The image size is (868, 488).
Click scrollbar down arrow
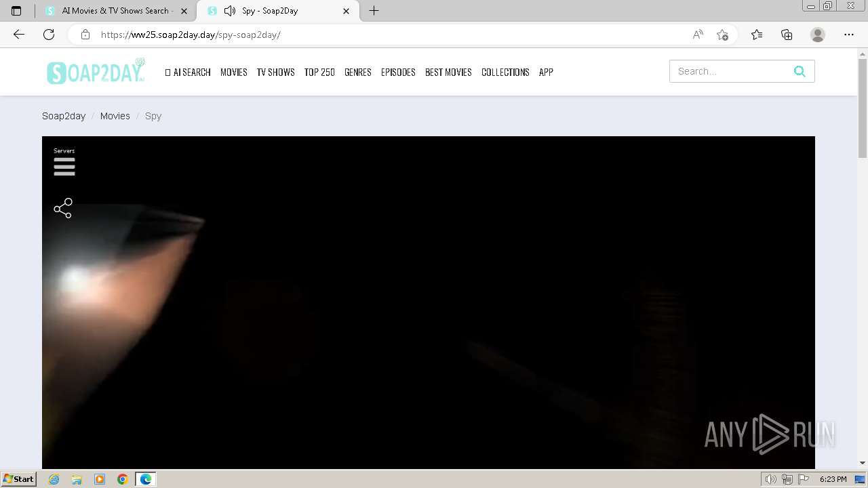coord(863,463)
